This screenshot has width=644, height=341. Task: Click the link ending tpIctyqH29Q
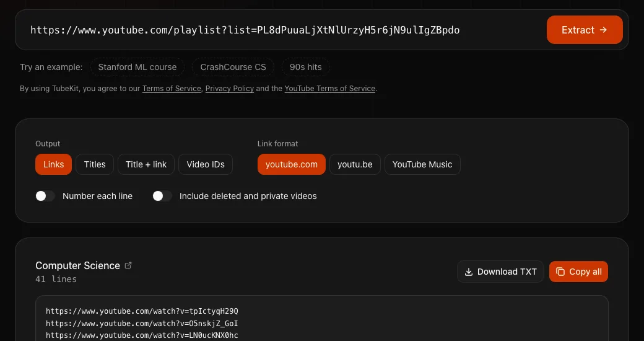(142, 311)
